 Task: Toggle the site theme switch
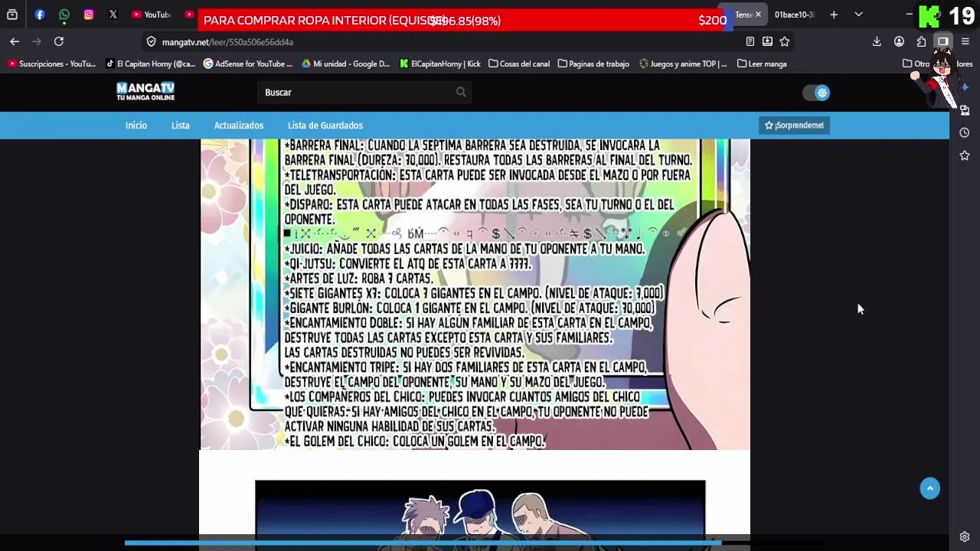(x=816, y=93)
